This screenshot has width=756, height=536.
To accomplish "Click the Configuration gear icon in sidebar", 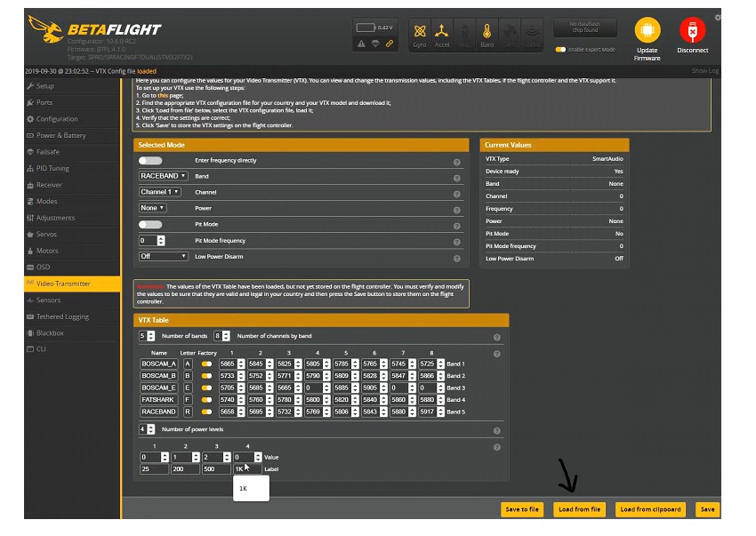I will point(30,119).
